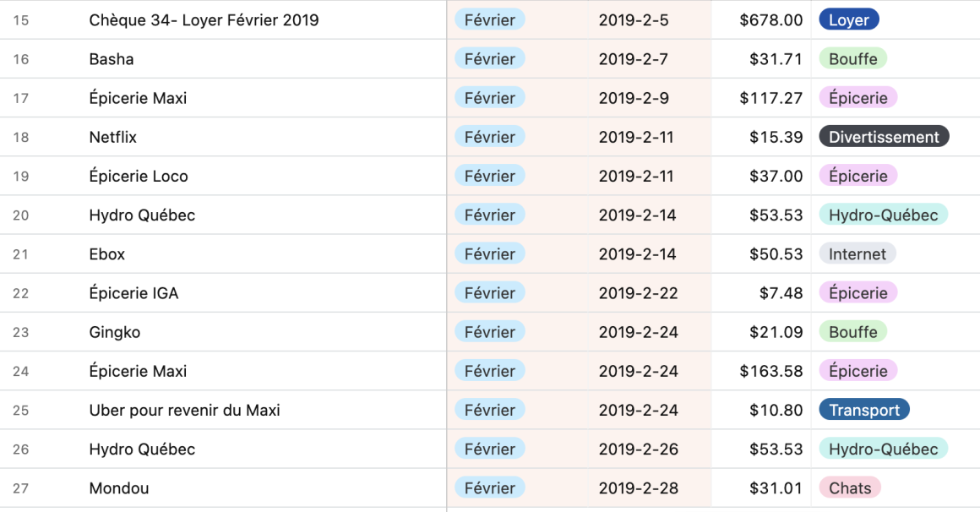Click the Février tag in the Épicerie Loco row
Viewport: 980px width, 512px height.
(489, 177)
